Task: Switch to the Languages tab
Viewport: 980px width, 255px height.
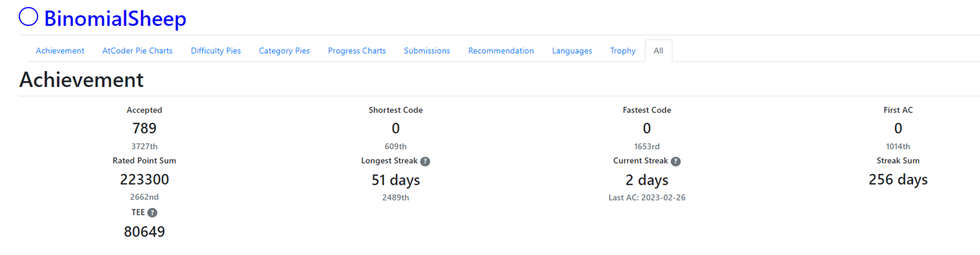Action: [x=572, y=51]
